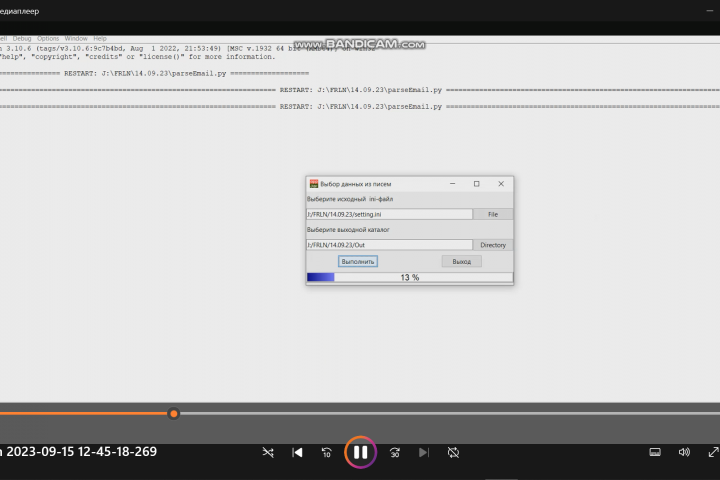
Task: Maximize the Выбор данных dialog
Action: (x=477, y=184)
